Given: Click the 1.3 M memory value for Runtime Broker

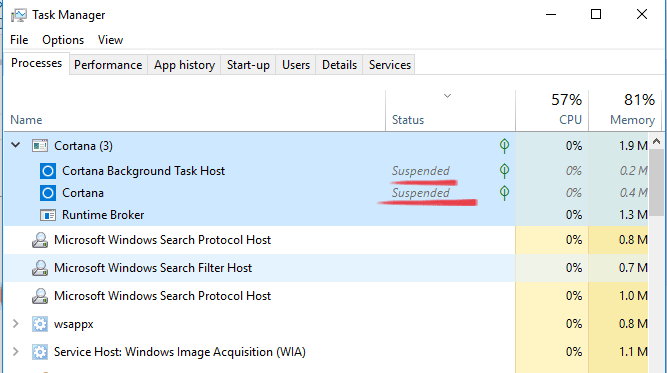Looking at the screenshot, I should [633, 215].
